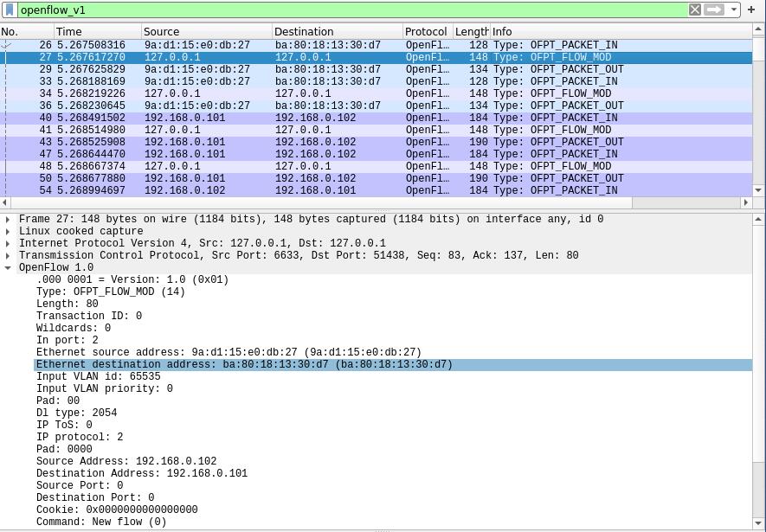Click packet list scrollbar down arrow
Image resolution: width=766 pixels, height=532 pixels.
pos(758,190)
